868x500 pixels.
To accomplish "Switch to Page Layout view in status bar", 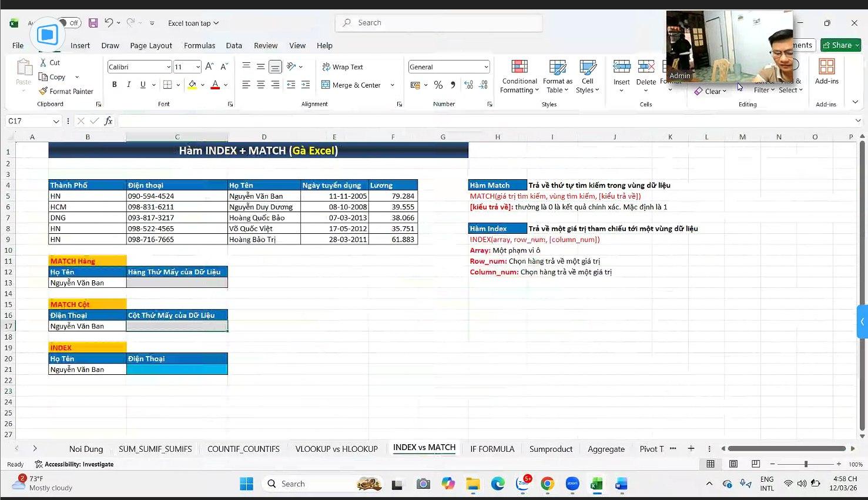I will 733,464.
